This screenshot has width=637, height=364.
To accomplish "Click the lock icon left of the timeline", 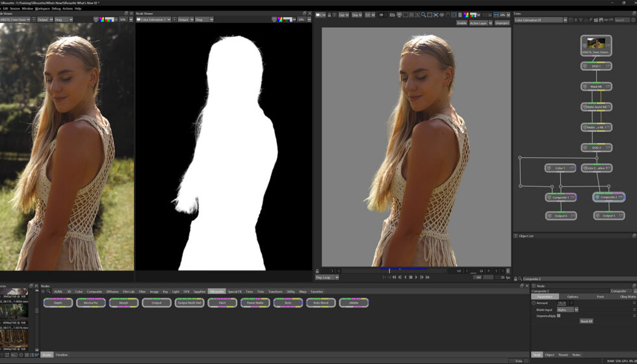I will pos(317,271).
